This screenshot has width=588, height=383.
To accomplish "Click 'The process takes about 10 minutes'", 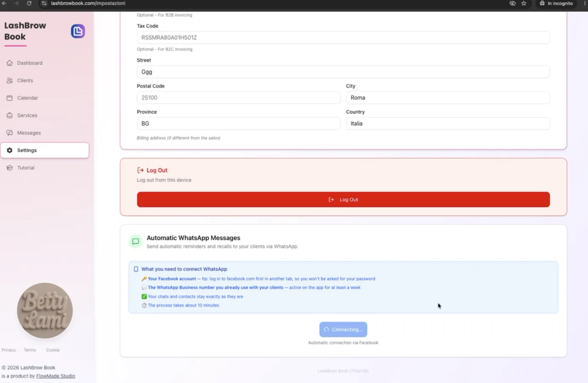I will (183, 305).
